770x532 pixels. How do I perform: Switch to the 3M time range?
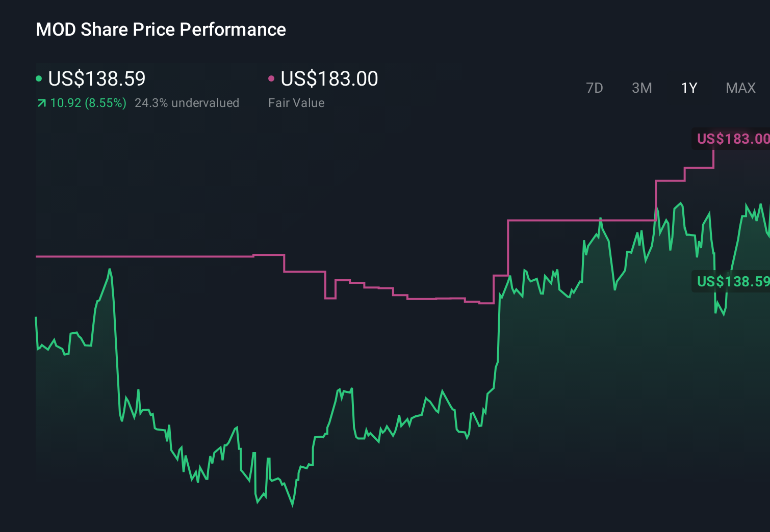tap(641, 88)
